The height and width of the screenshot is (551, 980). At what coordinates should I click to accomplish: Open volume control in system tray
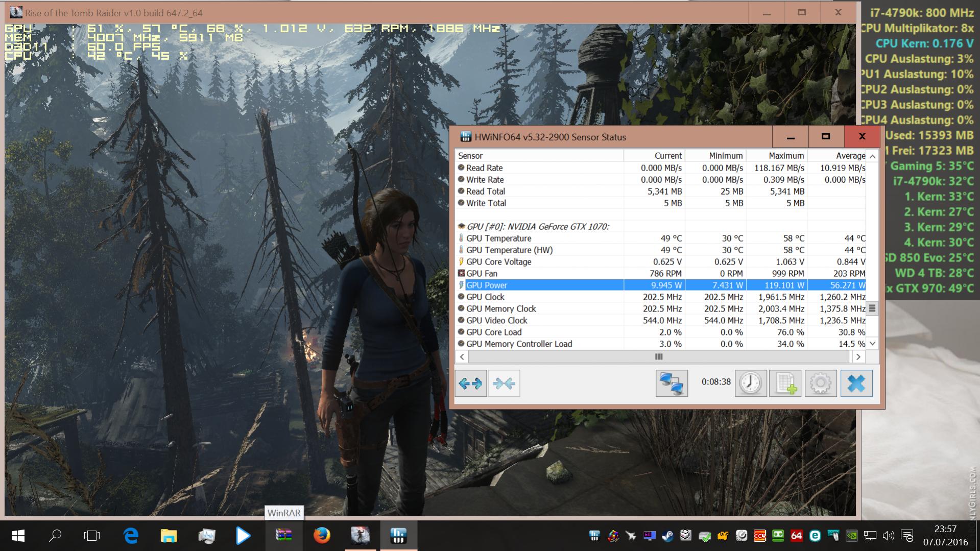pos(889,536)
